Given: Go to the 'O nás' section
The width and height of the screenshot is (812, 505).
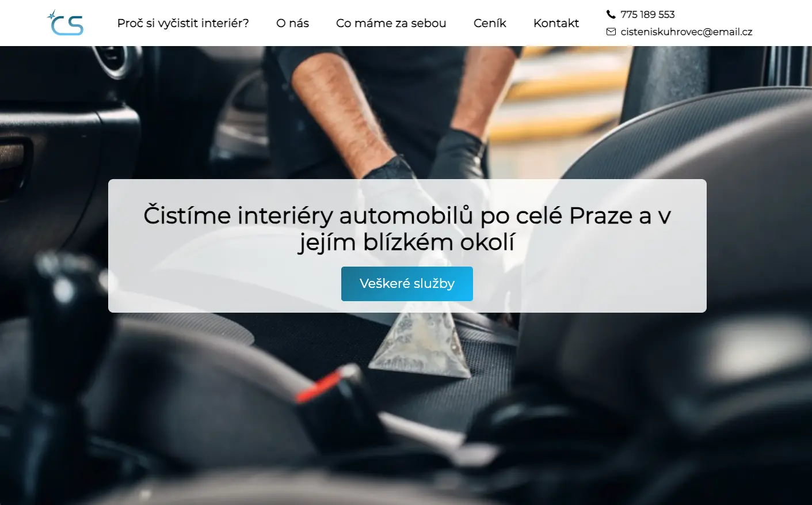Looking at the screenshot, I should click(292, 23).
